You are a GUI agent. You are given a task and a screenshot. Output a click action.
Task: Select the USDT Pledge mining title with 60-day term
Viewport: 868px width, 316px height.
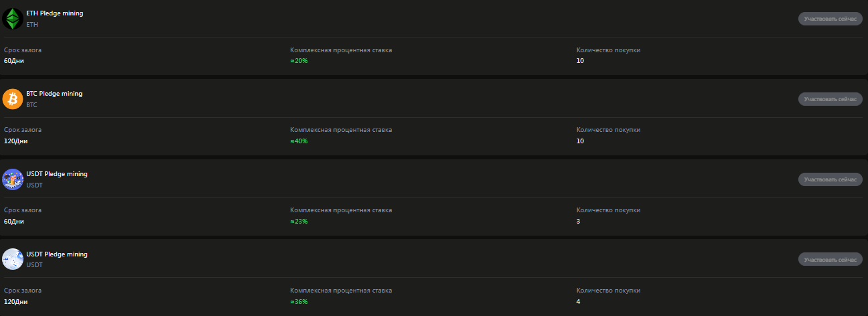point(57,174)
